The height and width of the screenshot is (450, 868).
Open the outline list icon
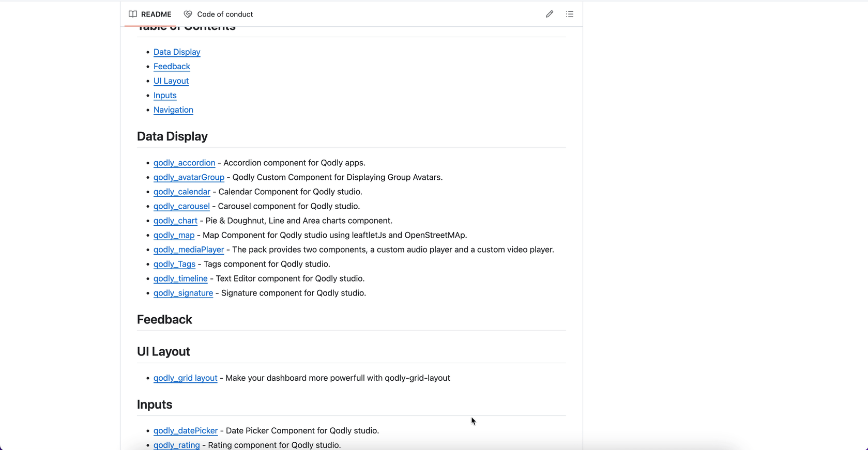[569, 14]
